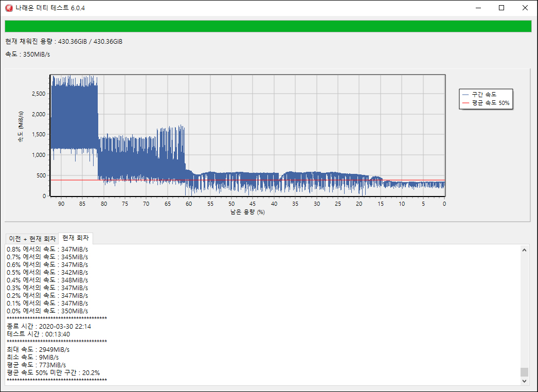This screenshot has width=538, height=392.
Task: Click the 2,500 y-axis label
Action: click(39, 94)
